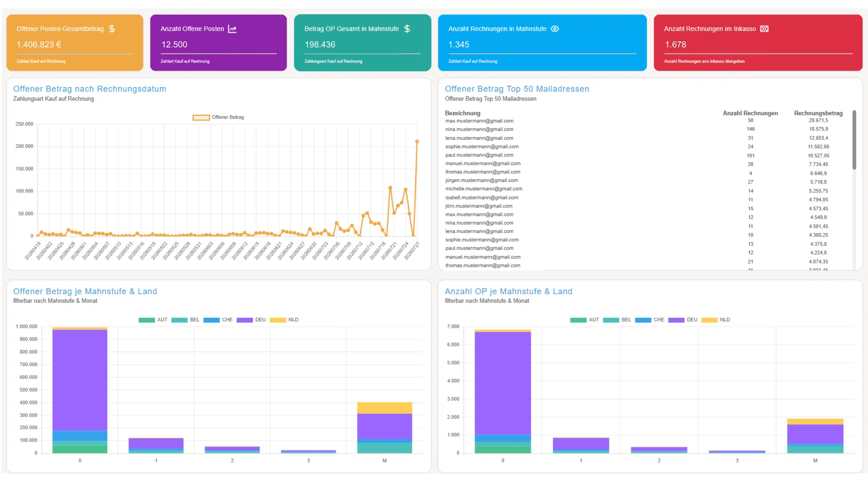The width and height of the screenshot is (868, 482).
Task: Toggle the Offener Betrag legend swatch in the line chart
Action: 201,117
